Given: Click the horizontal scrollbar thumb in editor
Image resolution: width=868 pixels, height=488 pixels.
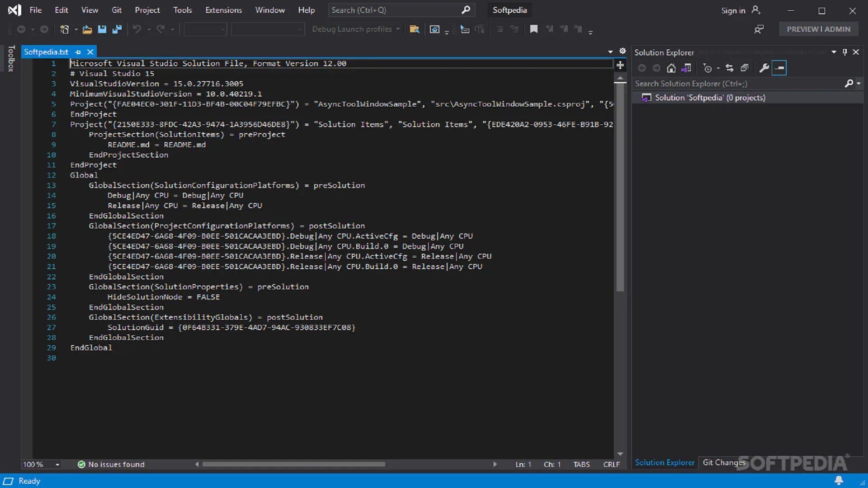Looking at the screenshot, I should (294, 464).
